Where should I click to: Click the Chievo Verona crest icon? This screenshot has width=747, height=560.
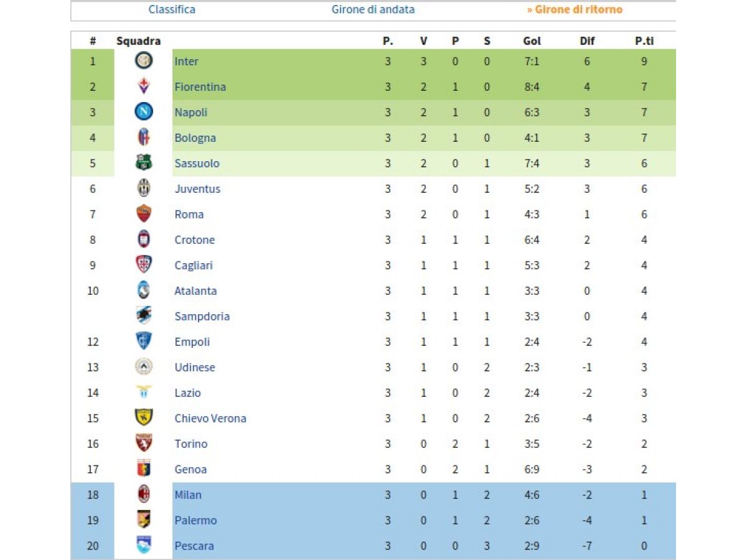coord(144,418)
